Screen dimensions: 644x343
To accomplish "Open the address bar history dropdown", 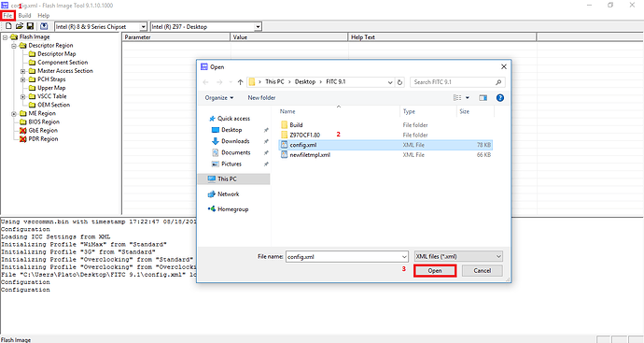I will point(390,82).
